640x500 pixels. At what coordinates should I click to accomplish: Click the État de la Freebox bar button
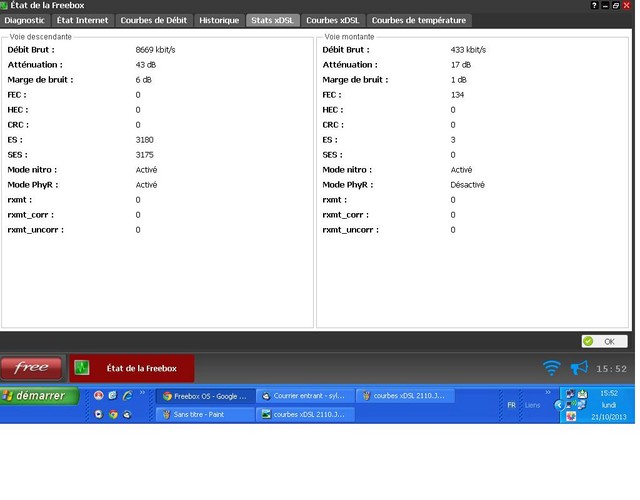132,368
